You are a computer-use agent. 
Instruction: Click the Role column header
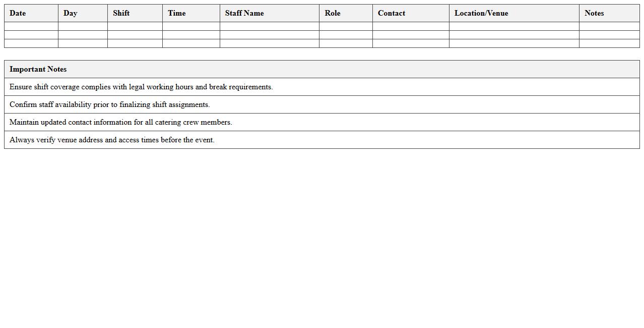pos(332,13)
